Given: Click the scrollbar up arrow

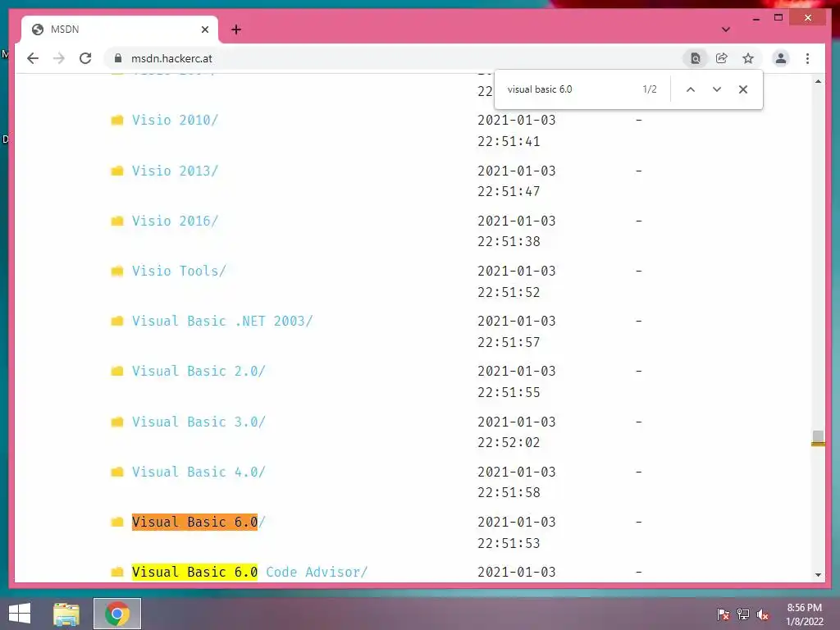Looking at the screenshot, I should [818, 81].
